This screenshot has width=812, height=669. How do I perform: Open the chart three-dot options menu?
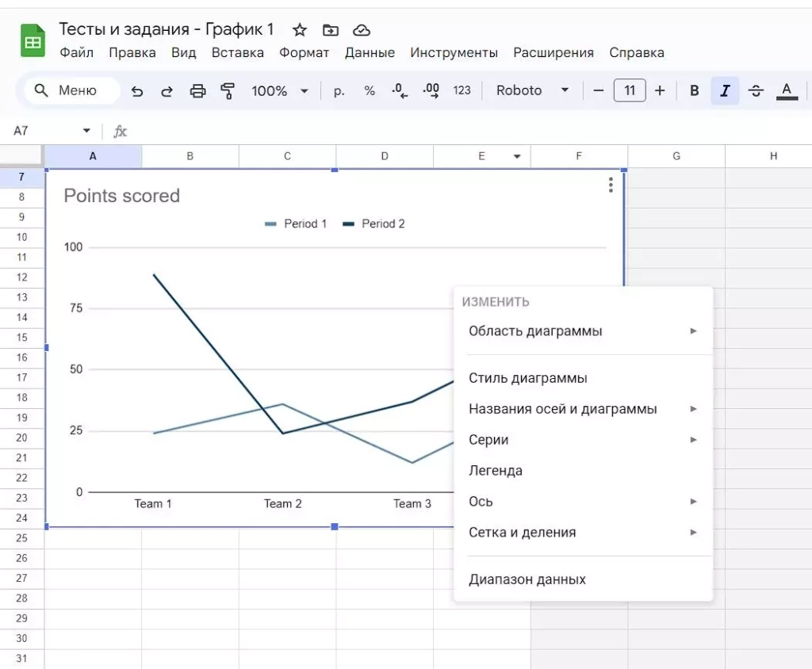point(610,185)
